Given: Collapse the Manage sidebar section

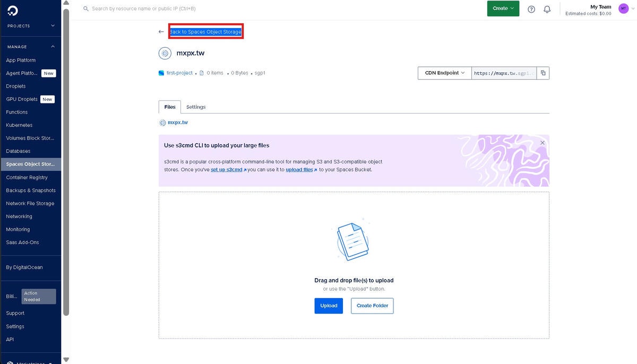Looking at the screenshot, I should (x=53, y=47).
